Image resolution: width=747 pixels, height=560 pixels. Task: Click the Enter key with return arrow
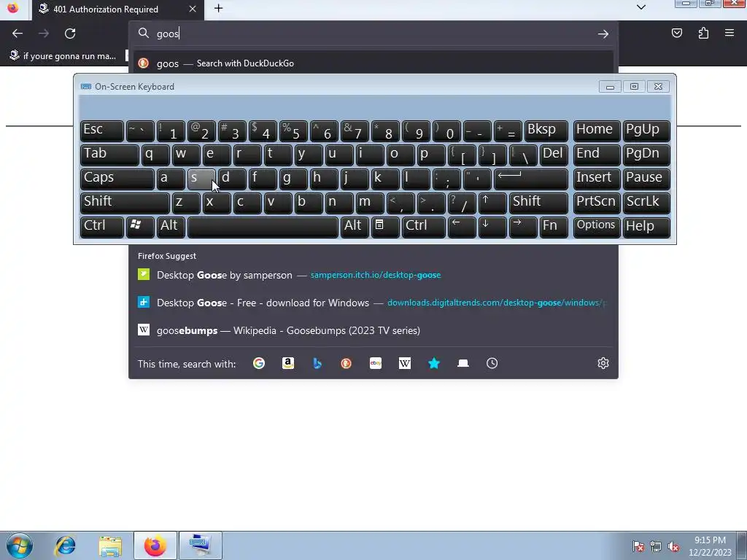(531, 178)
